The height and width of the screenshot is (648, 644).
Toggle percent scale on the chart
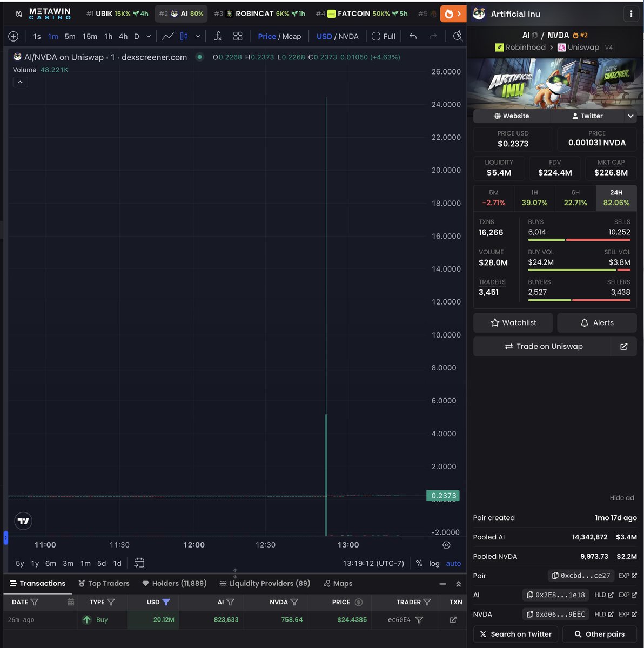pyautogui.click(x=419, y=563)
